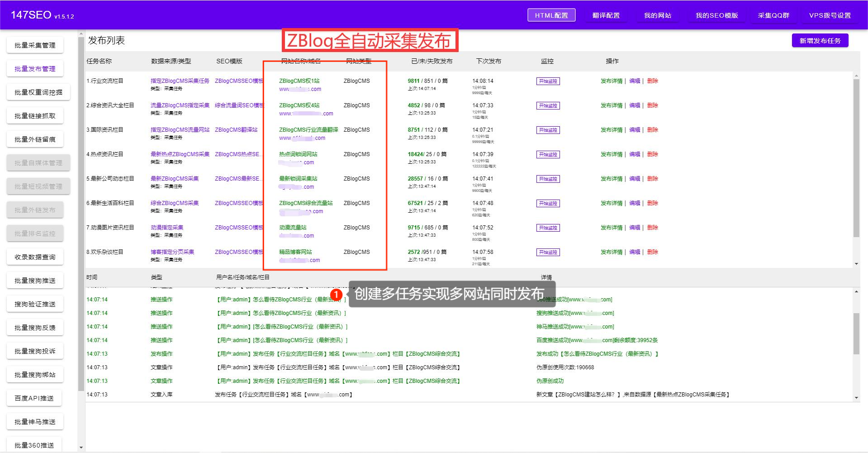This screenshot has height=453, width=868.
Task: Open 博客指定分页采集 data source link
Action: pyautogui.click(x=172, y=252)
